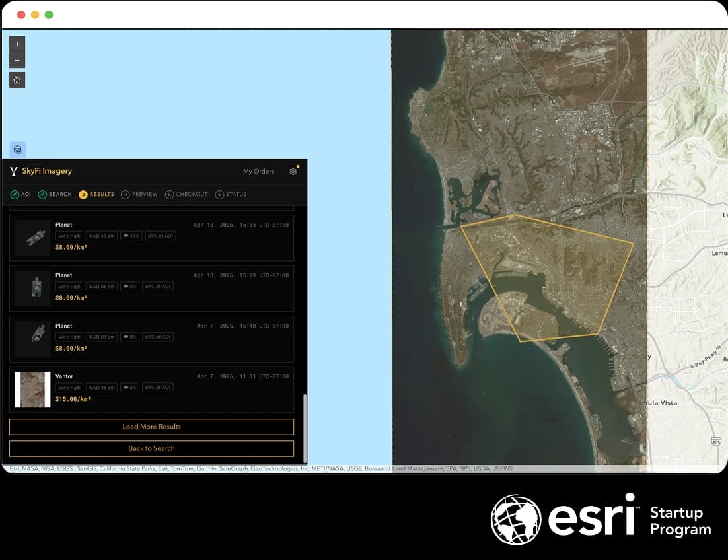The image size is (728, 560).
Task: Click the Chula Vista map label
Action: 663,403
